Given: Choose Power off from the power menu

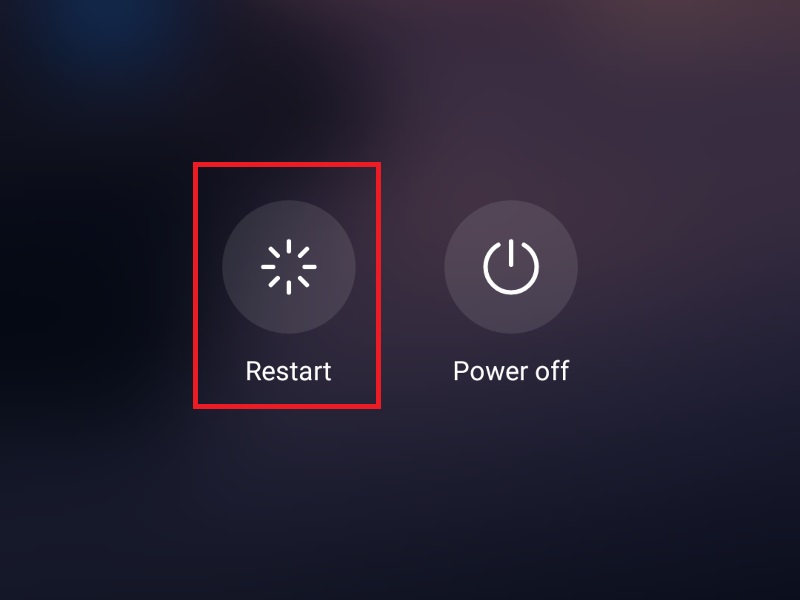Looking at the screenshot, I should pyautogui.click(x=511, y=267).
